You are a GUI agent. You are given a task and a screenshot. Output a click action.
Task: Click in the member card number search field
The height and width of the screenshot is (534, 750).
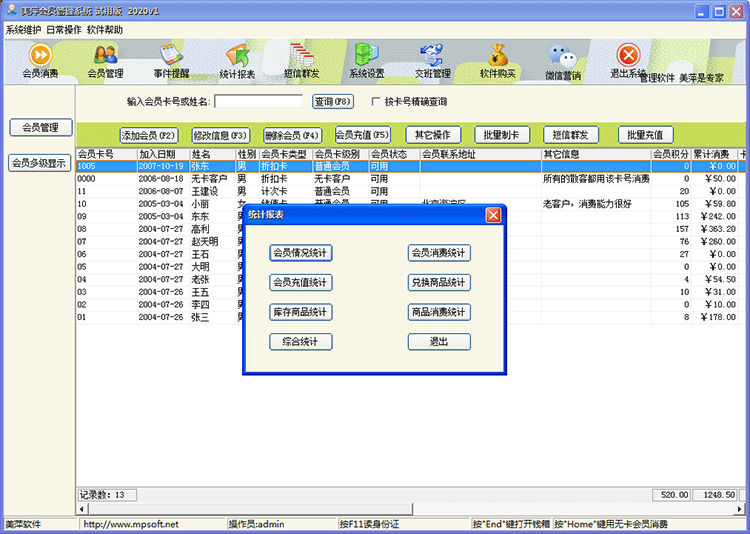coord(258,101)
